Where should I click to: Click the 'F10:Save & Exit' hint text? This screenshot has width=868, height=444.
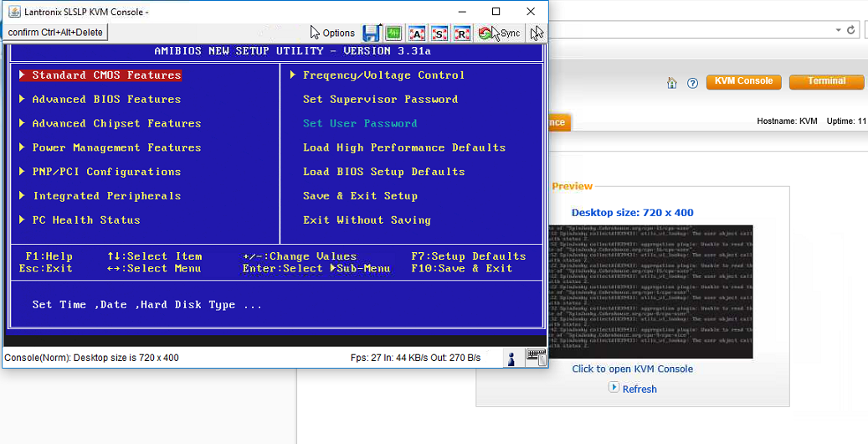click(x=462, y=268)
